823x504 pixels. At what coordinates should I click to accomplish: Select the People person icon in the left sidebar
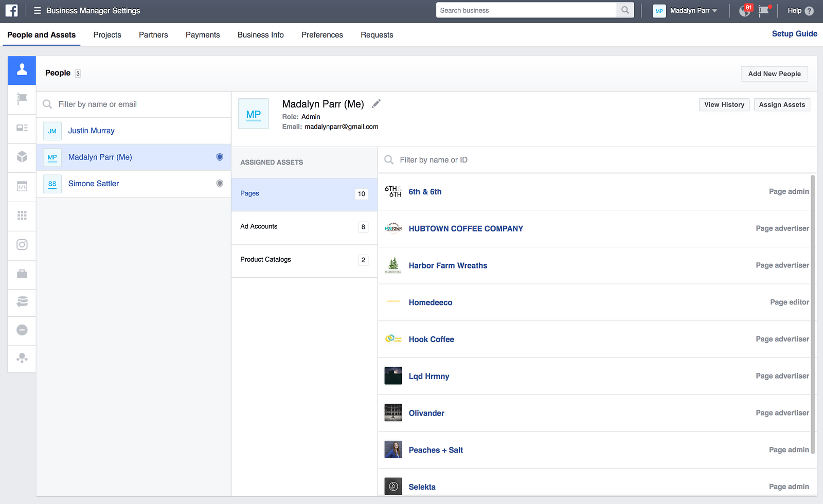coord(22,70)
